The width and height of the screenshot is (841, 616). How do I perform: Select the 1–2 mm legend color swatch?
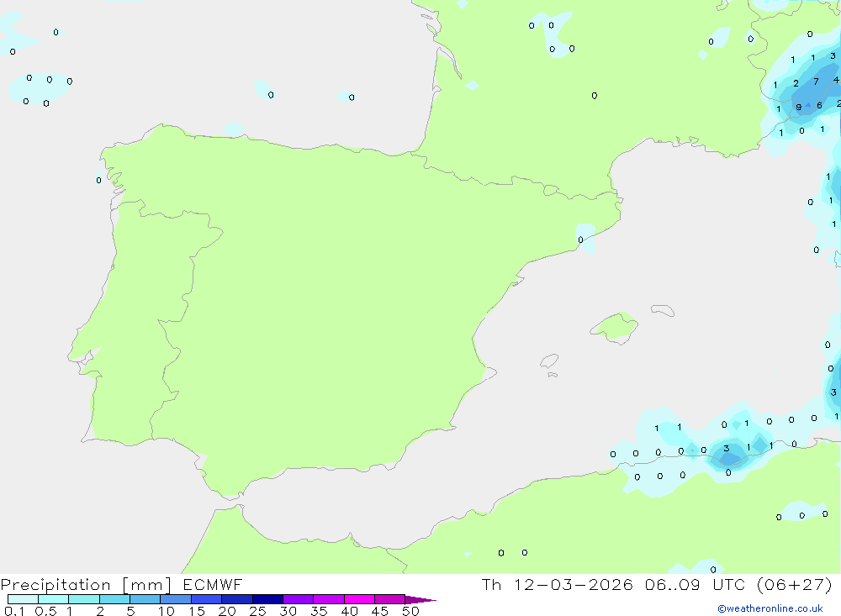[x=84, y=599]
